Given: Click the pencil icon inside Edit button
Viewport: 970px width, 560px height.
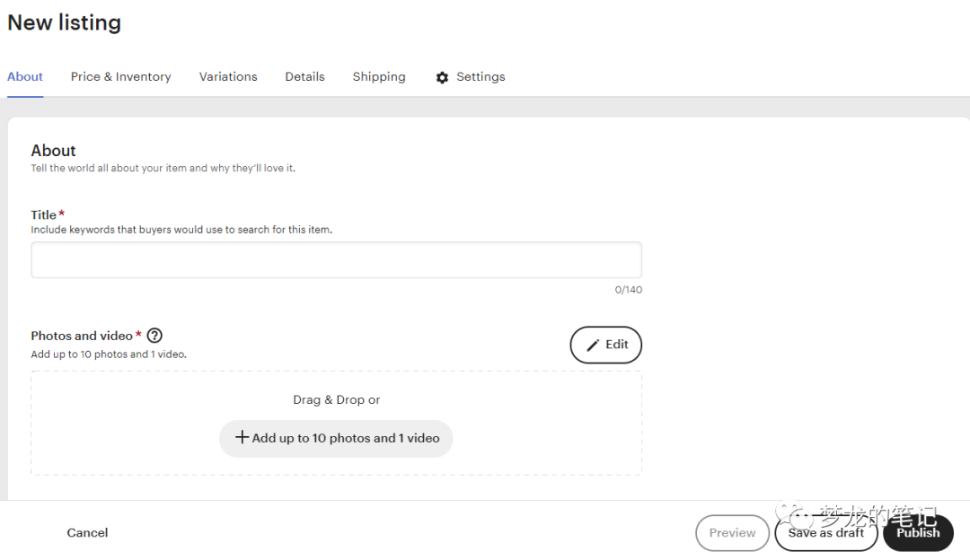Looking at the screenshot, I should pyautogui.click(x=595, y=345).
